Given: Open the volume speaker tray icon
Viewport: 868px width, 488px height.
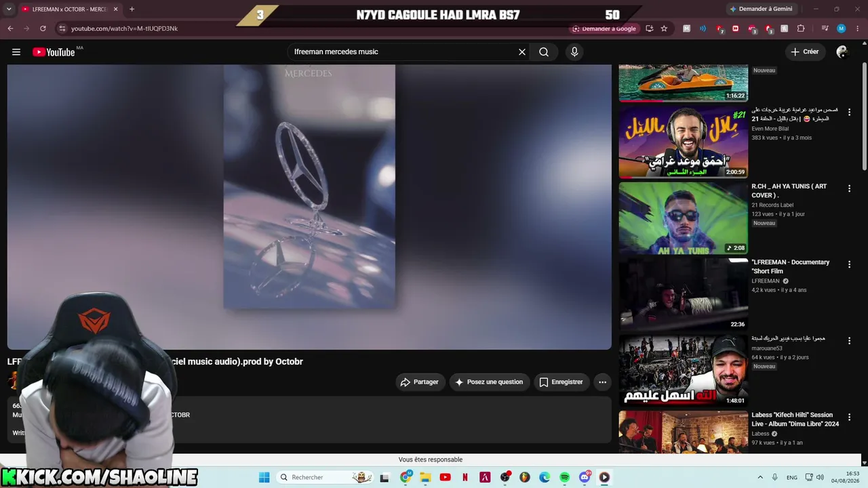Looking at the screenshot, I should (x=820, y=477).
